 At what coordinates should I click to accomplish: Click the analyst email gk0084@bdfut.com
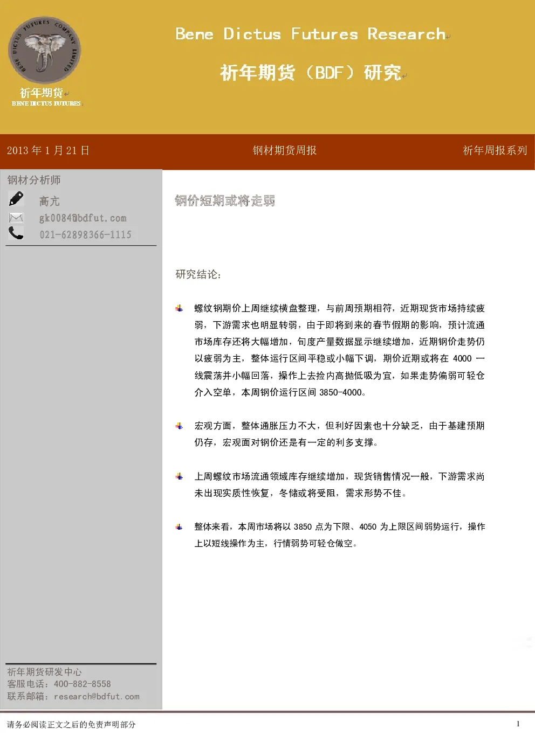point(83,218)
